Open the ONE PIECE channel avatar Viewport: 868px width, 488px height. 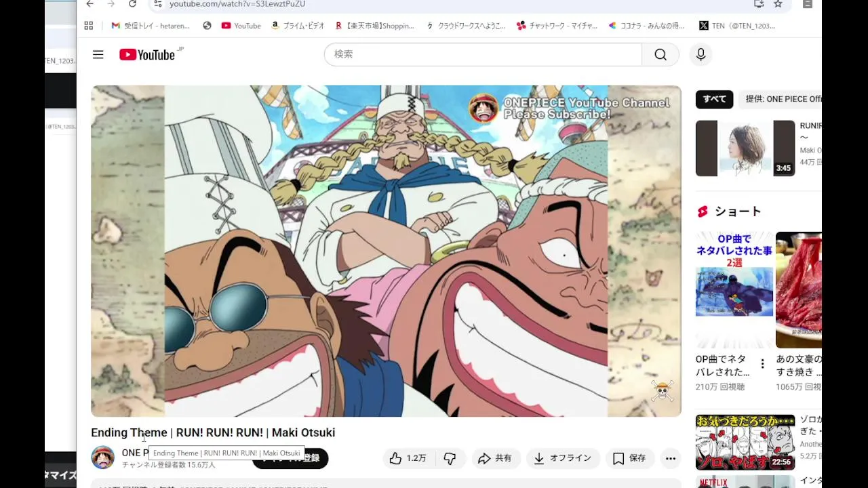103,457
